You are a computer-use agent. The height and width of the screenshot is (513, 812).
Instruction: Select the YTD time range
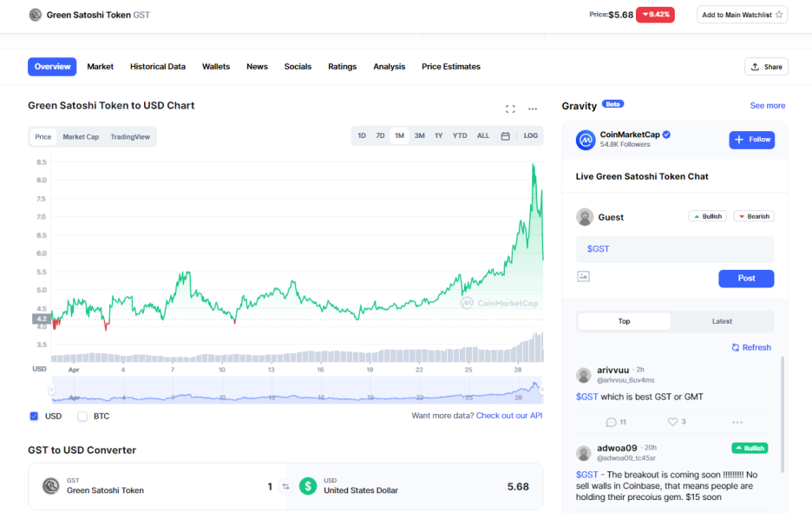[460, 135]
